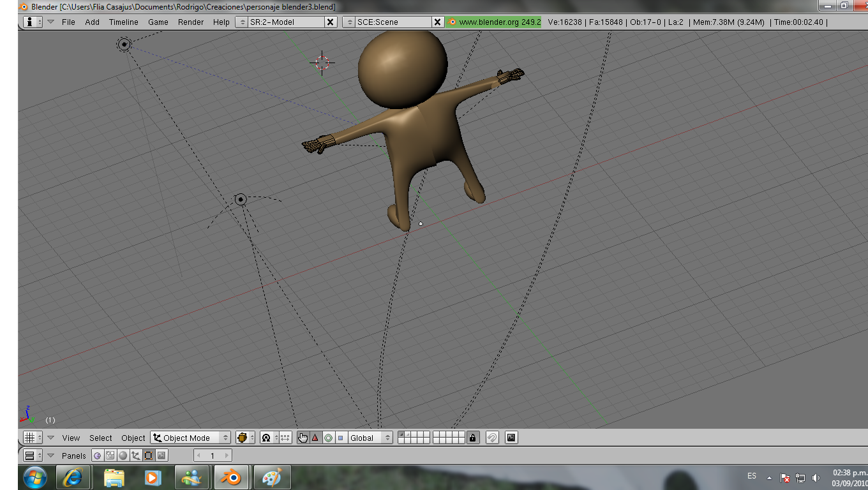
Task: Open the Info window type selector
Action: [33, 22]
